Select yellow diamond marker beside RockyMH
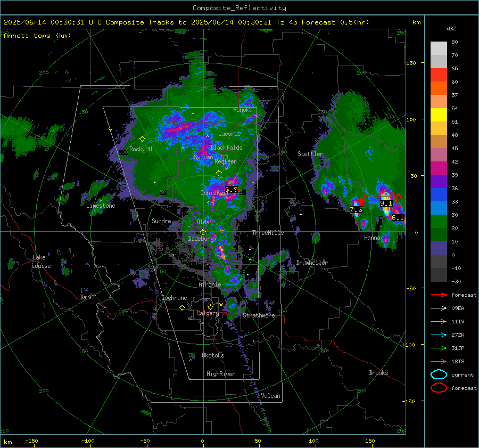Viewport: 479px width, 448px height. (142, 139)
